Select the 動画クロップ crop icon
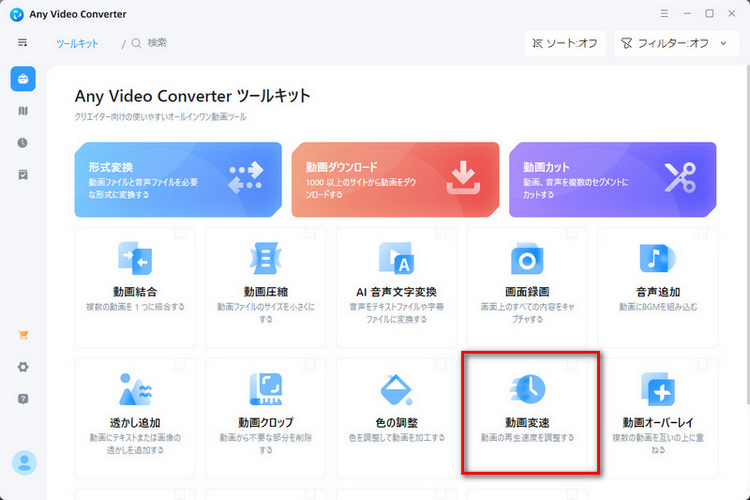 (265, 389)
